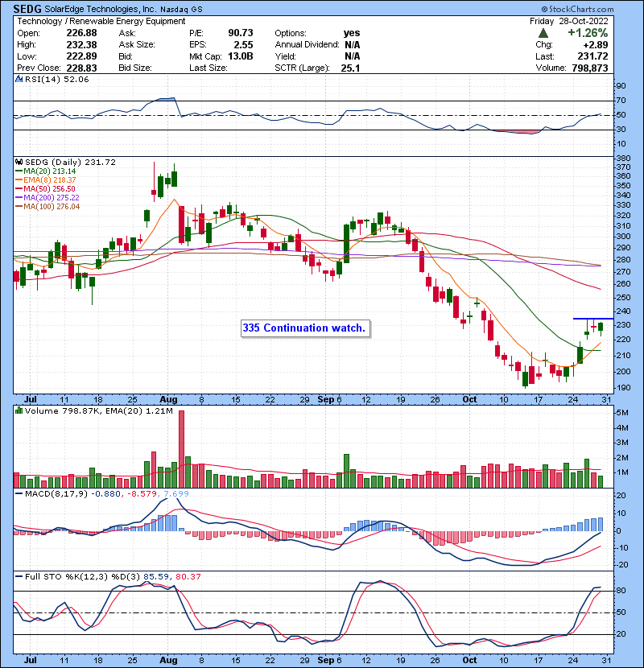Click the blue horizontal resistance line above recent candles
The width and height of the screenshot is (644, 668).
pos(593,319)
